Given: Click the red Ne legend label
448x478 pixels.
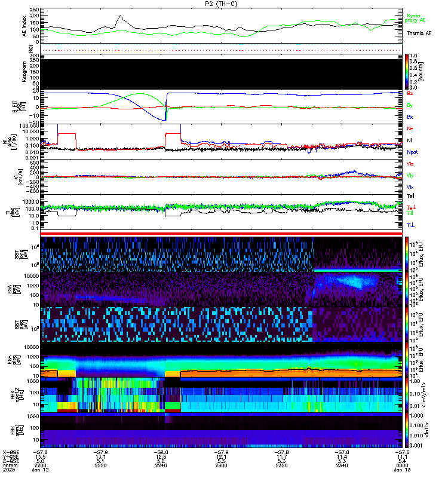Looking at the screenshot, I should pyautogui.click(x=410, y=128).
